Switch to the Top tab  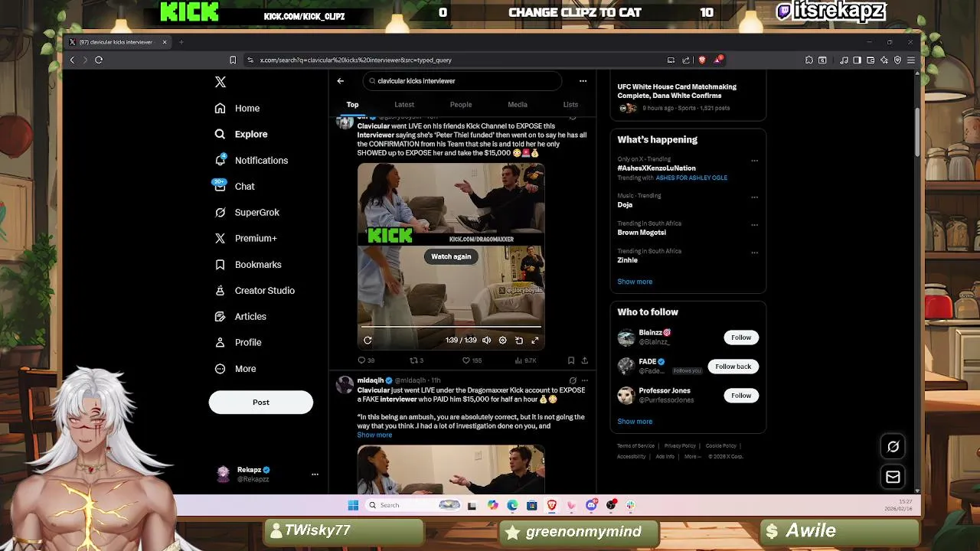352,104
